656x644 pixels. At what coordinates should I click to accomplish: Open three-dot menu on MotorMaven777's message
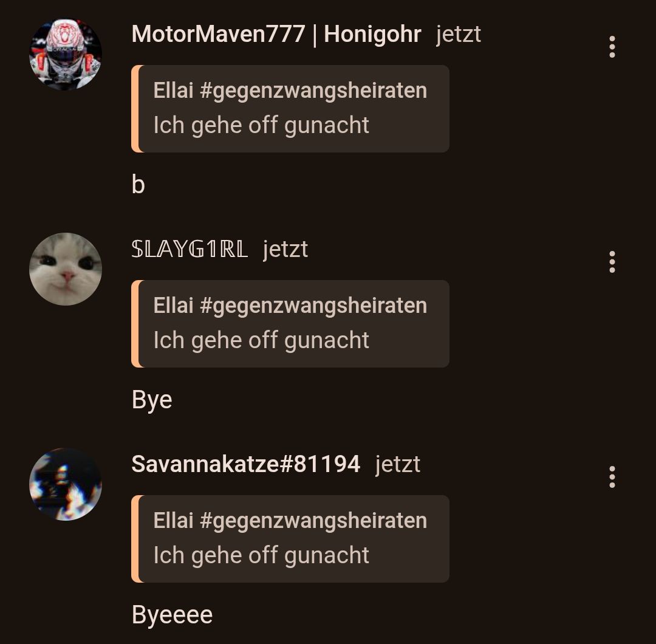tap(612, 47)
